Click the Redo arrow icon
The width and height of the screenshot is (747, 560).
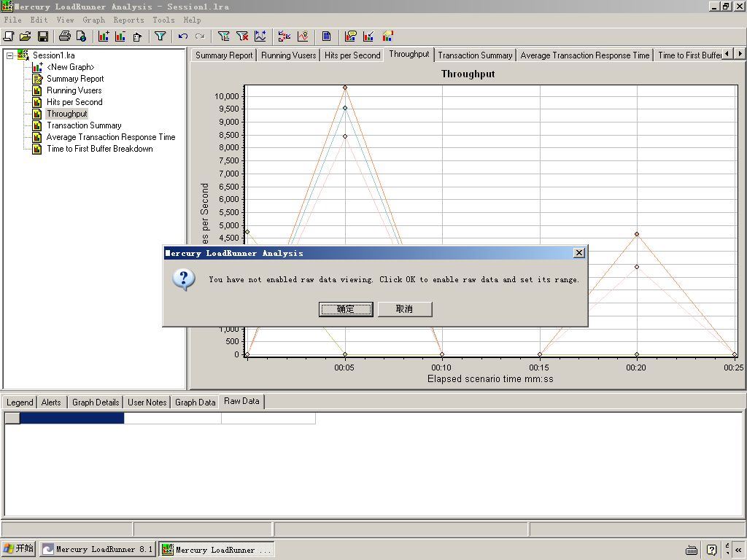click(200, 36)
